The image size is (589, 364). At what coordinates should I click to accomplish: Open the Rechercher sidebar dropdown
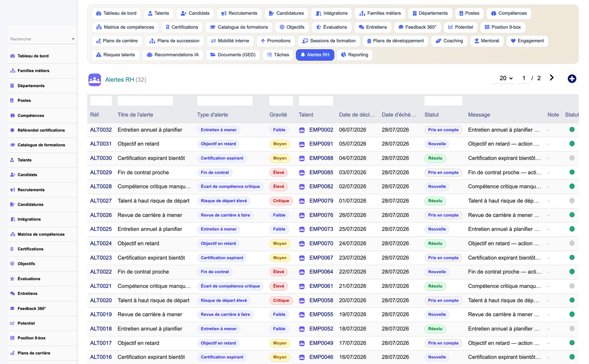coord(42,39)
